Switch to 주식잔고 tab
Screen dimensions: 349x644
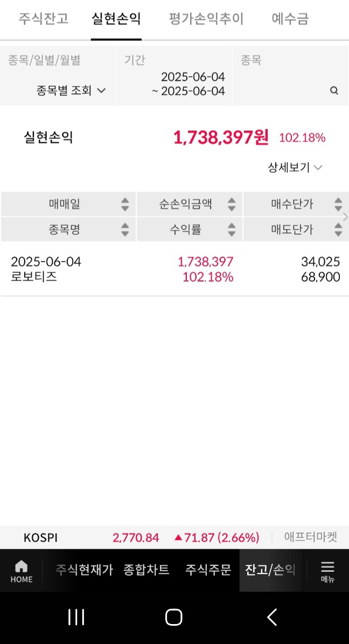44,19
